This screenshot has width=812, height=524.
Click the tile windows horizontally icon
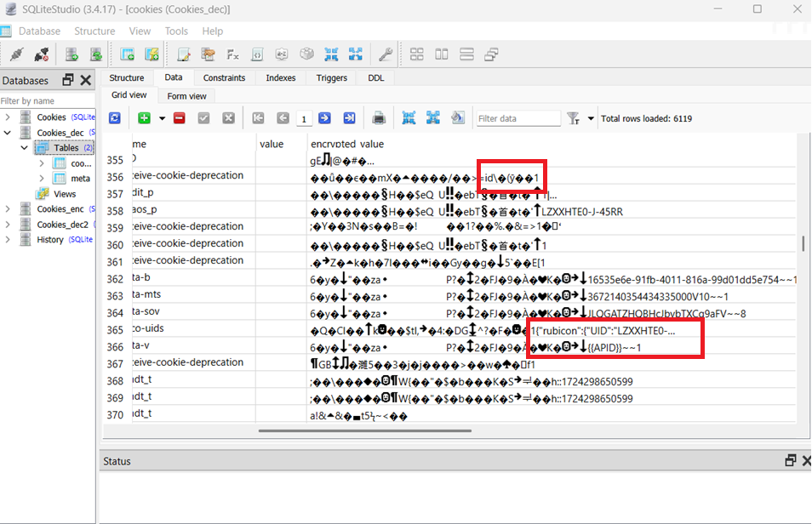pyautogui.click(x=466, y=54)
